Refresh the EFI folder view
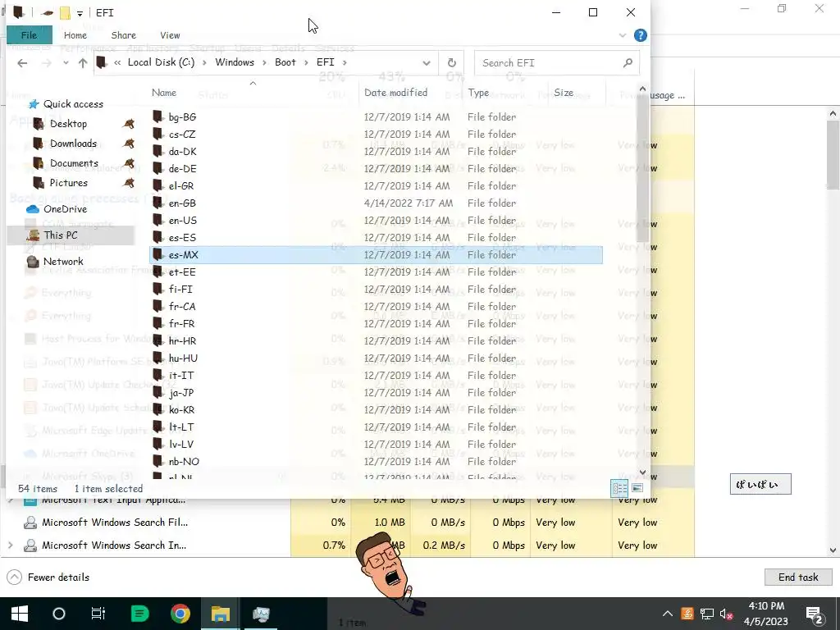Image resolution: width=840 pixels, height=630 pixels. point(452,63)
